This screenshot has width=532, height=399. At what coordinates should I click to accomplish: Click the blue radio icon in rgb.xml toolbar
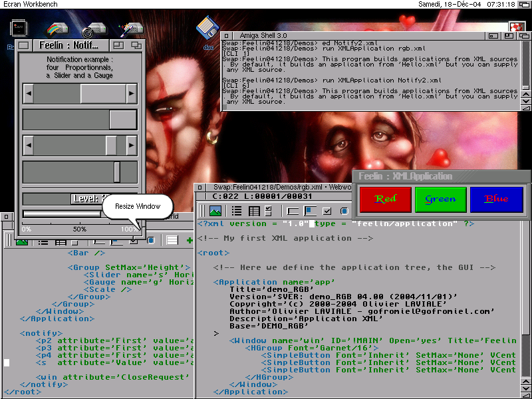(x=344, y=211)
